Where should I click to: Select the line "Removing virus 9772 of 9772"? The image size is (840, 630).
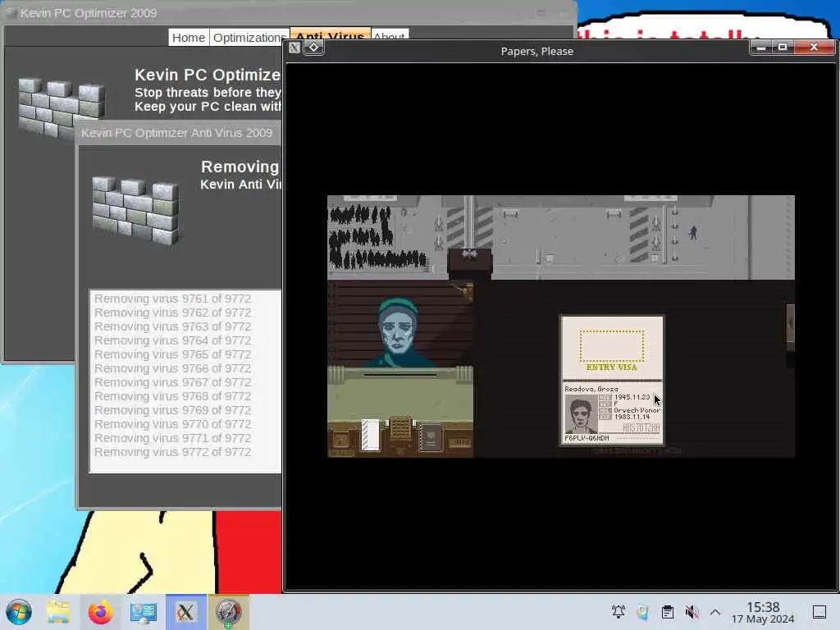[x=172, y=452]
